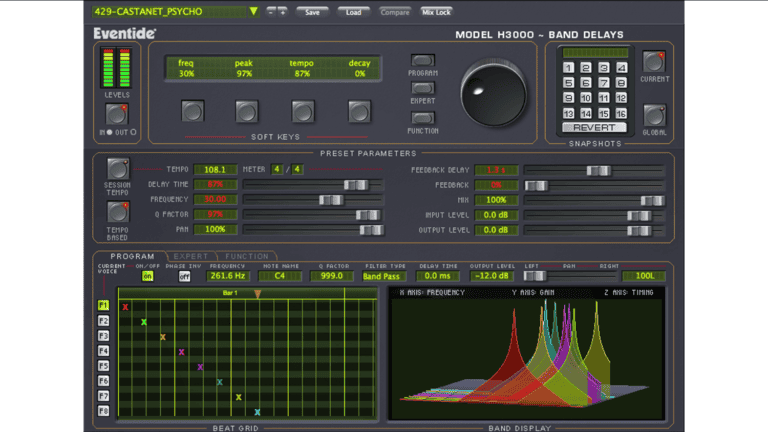The image size is (768, 432).
Task: Toggle the CURRENT snapshot button
Action: coord(654,62)
